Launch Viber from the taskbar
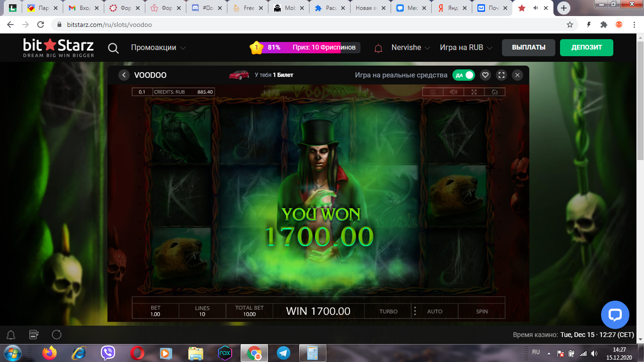The image size is (644, 362). [x=108, y=353]
